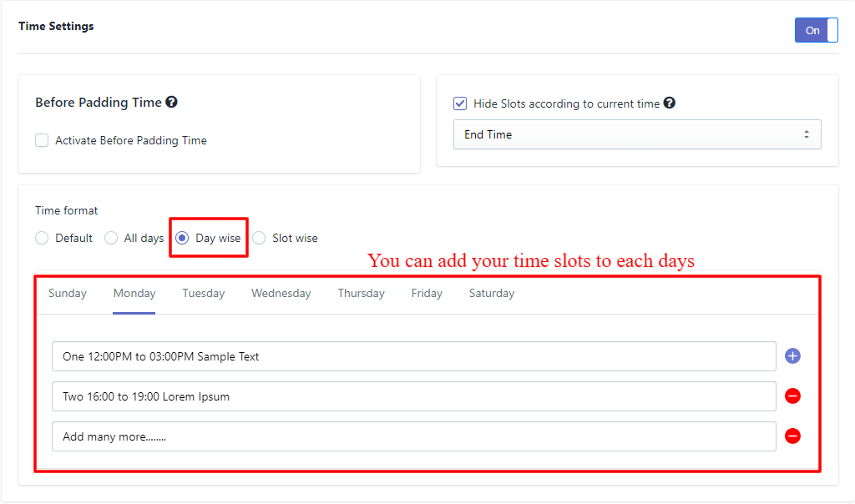Screen dimensions: 855x504
Task: Choose the Slot wise radio option
Action: [259, 238]
